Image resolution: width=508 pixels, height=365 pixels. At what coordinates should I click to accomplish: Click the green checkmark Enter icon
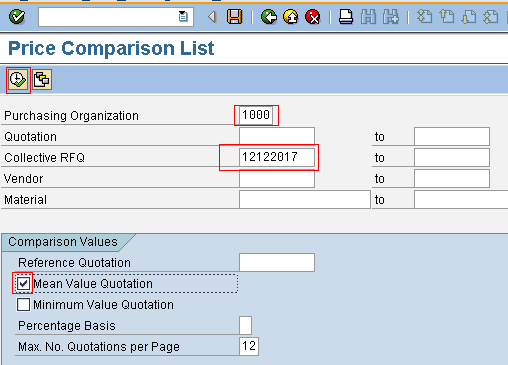tap(17, 16)
